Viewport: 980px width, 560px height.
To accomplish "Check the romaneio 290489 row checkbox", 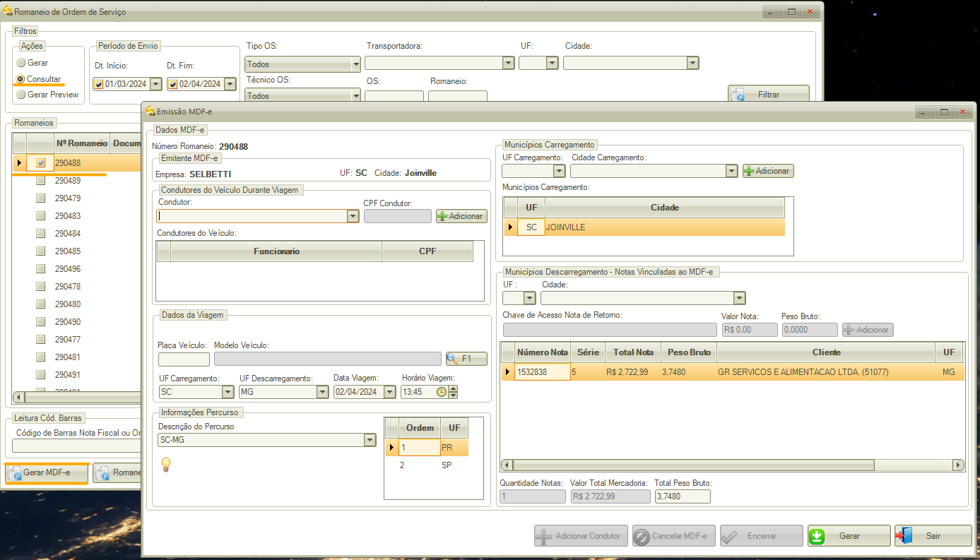I will pos(40,181).
